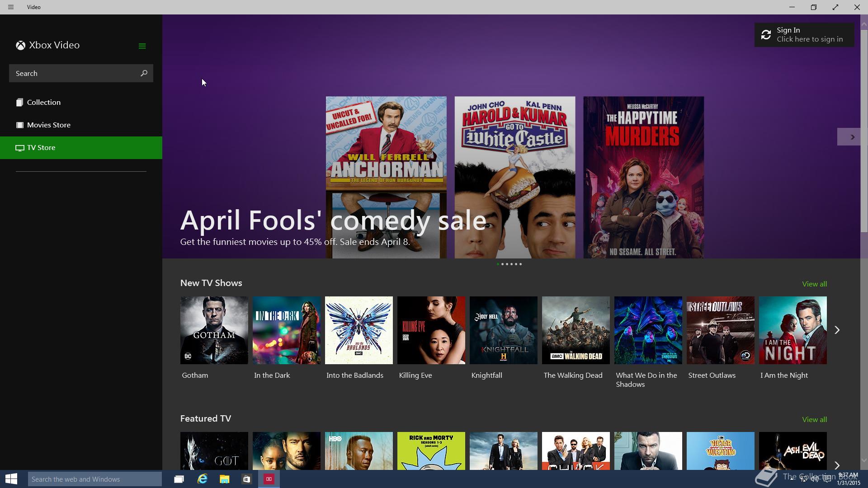The height and width of the screenshot is (488, 868).
Task: Open the app hamburger menu in title bar
Action: click(11, 7)
